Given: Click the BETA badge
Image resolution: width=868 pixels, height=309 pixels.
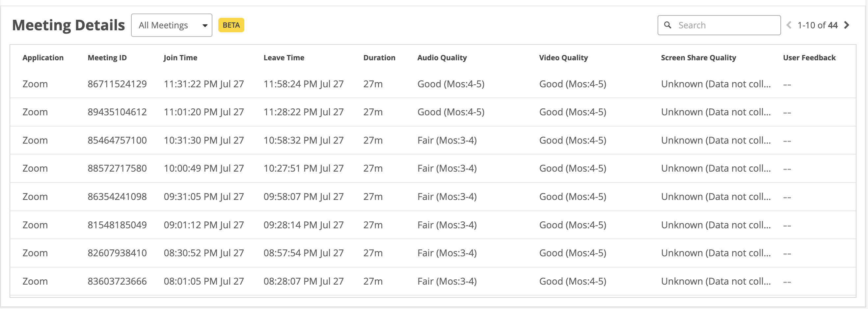Looking at the screenshot, I should 231,25.
